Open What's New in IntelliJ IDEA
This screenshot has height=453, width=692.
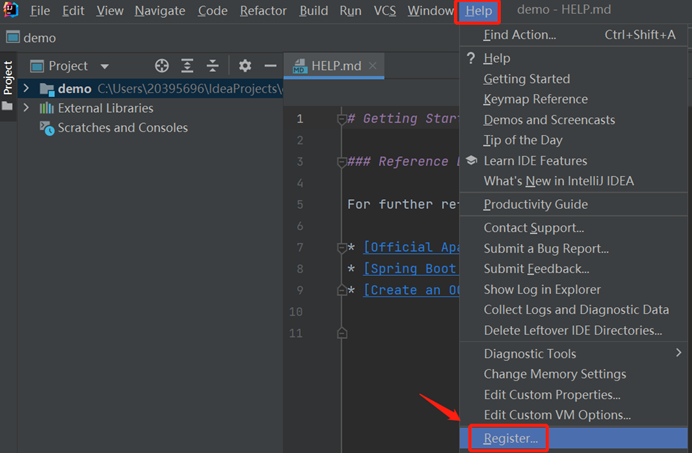tap(574, 181)
